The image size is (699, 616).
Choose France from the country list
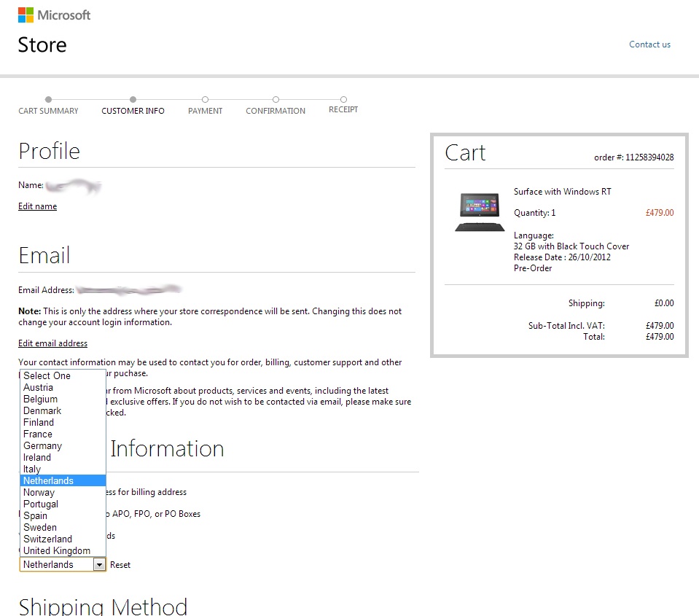tap(63, 434)
